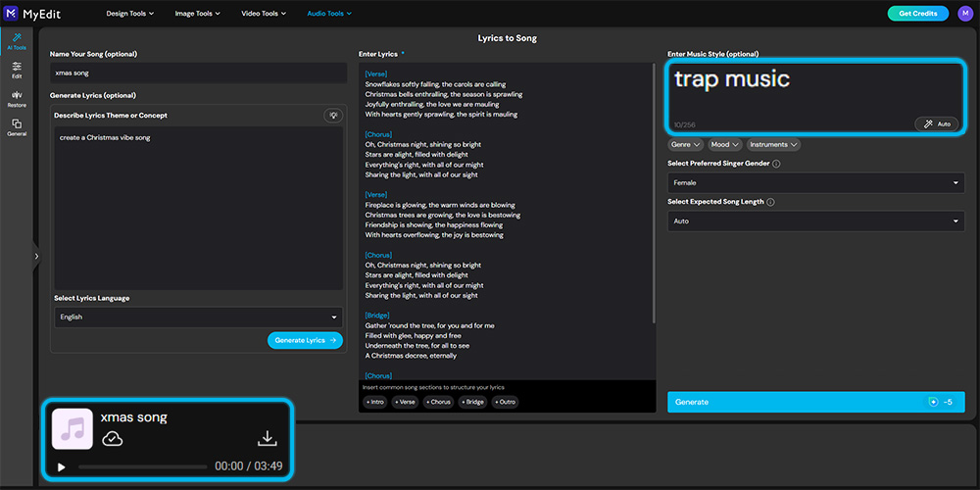Click the Name Your Song input field
980x490 pixels.
click(x=198, y=73)
